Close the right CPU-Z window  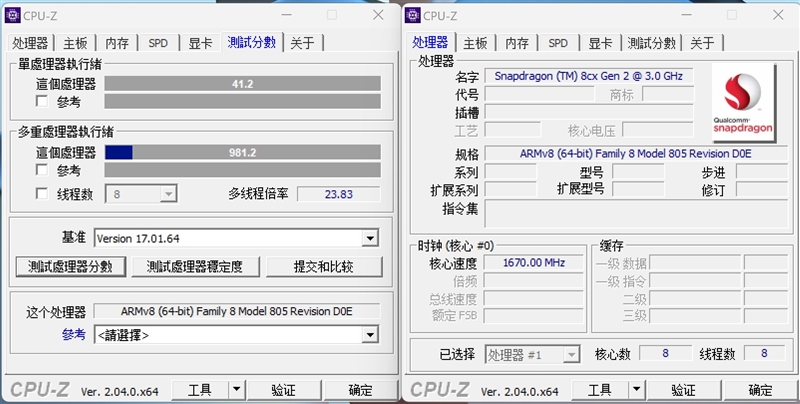[778, 15]
